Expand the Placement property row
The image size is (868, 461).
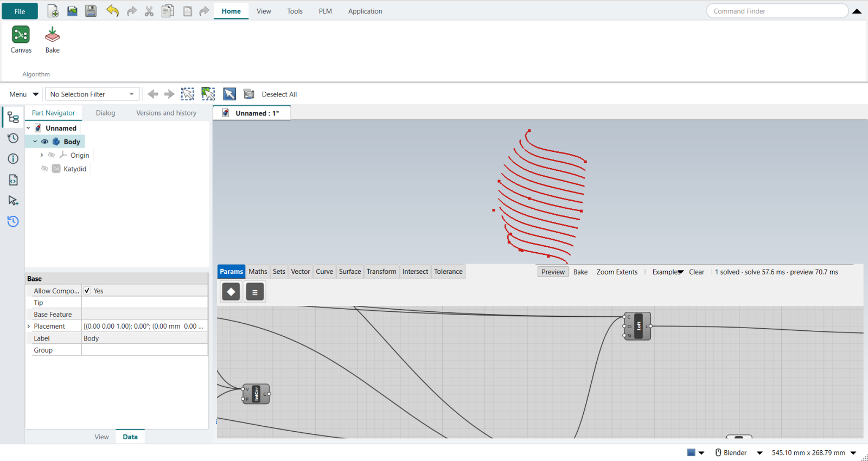click(x=29, y=326)
